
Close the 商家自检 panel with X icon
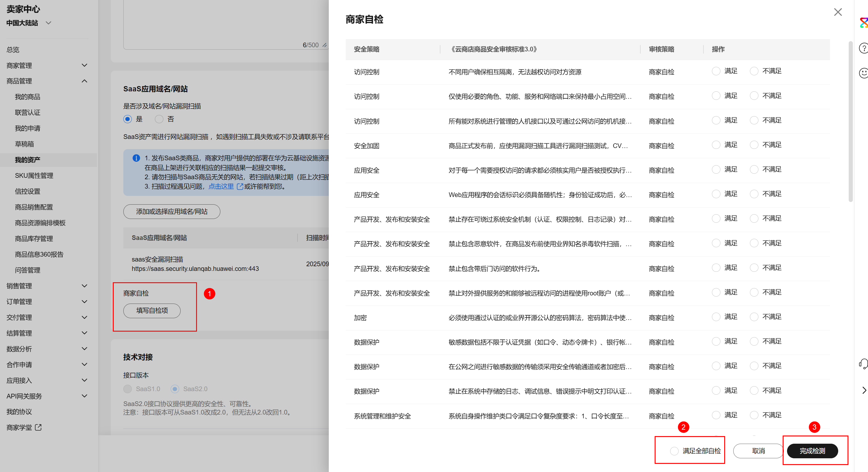(838, 12)
